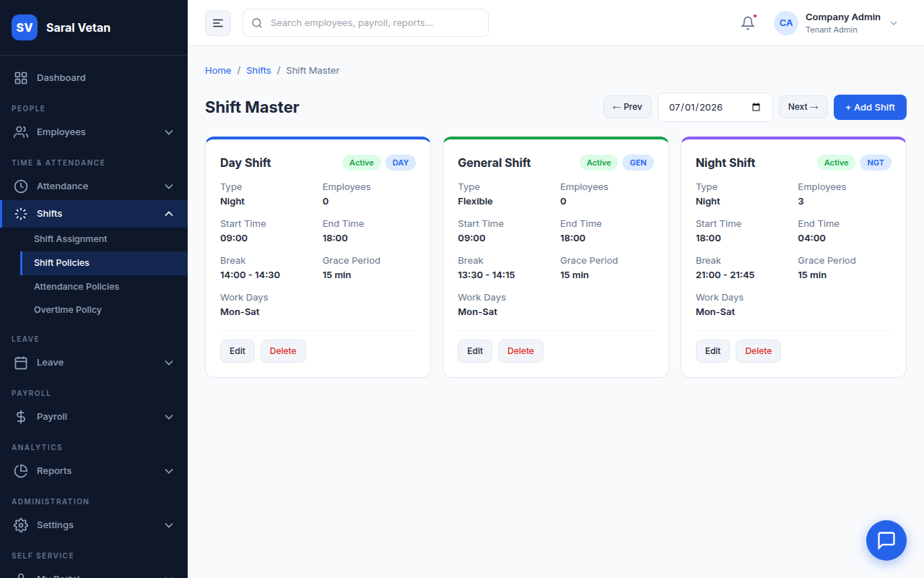Click the 13:30 - 14:15 break value
Screen dimensions: 924x578
[487, 275]
